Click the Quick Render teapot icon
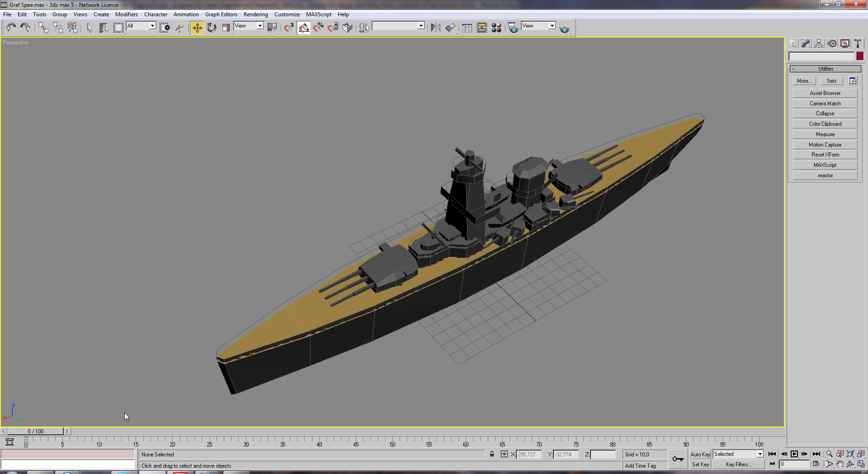The height and width of the screenshot is (474, 868). coord(564,29)
